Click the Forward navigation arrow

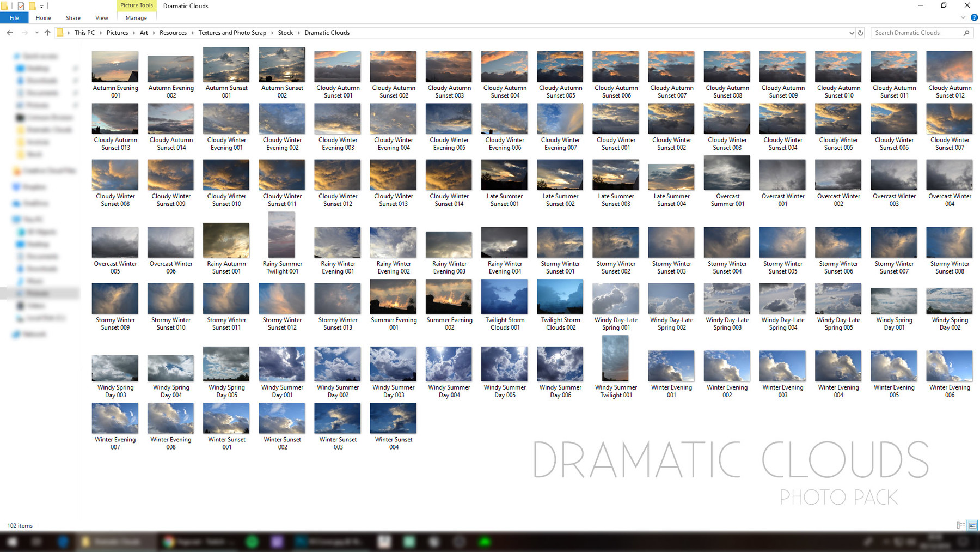tap(24, 33)
